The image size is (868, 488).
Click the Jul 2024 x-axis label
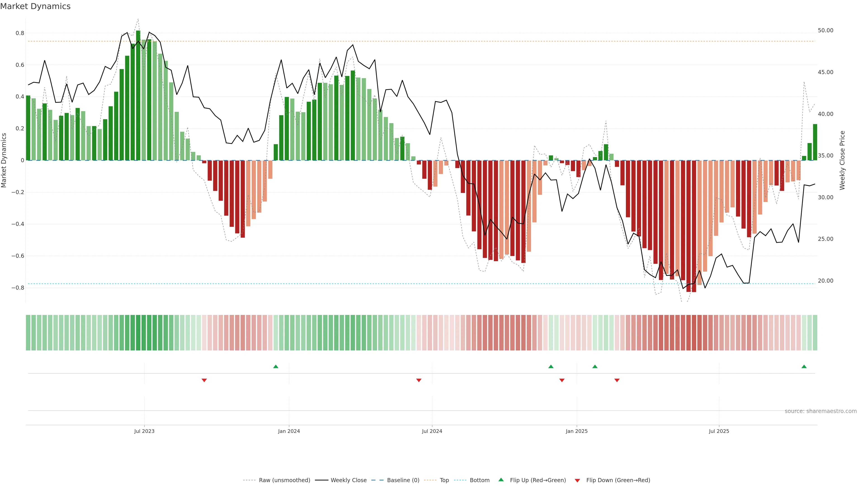click(432, 431)
